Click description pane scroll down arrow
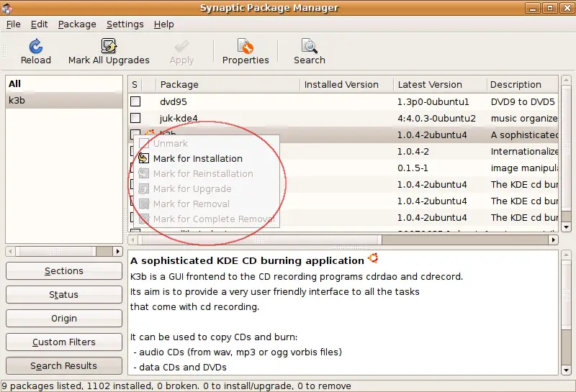 pyautogui.click(x=566, y=370)
